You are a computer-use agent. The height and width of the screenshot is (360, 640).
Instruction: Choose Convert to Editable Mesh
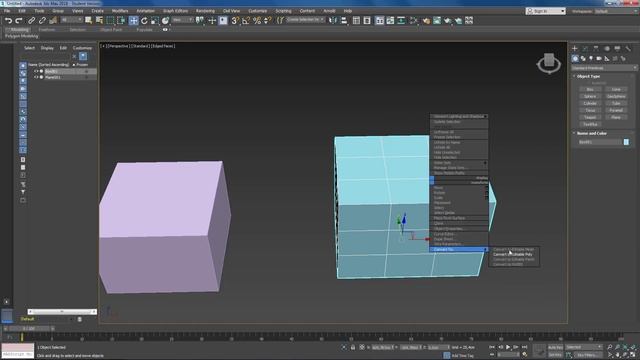coord(513,249)
